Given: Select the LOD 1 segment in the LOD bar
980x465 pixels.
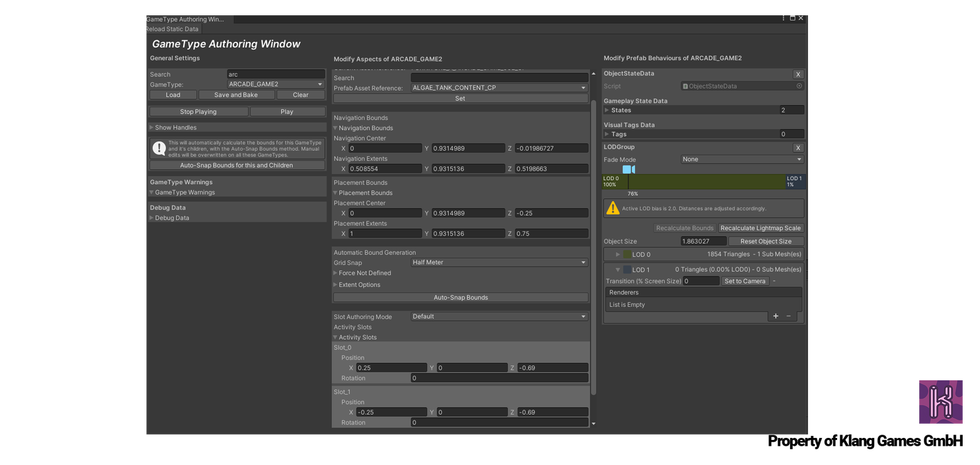Looking at the screenshot, I should click(x=794, y=181).
